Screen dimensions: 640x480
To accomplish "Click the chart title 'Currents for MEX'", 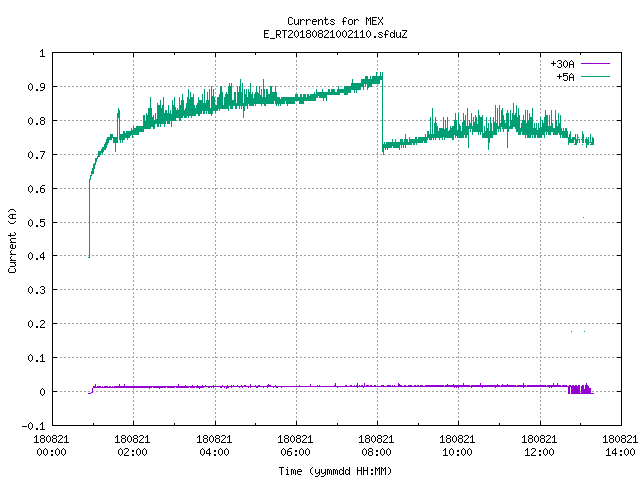I will (335, 21).
